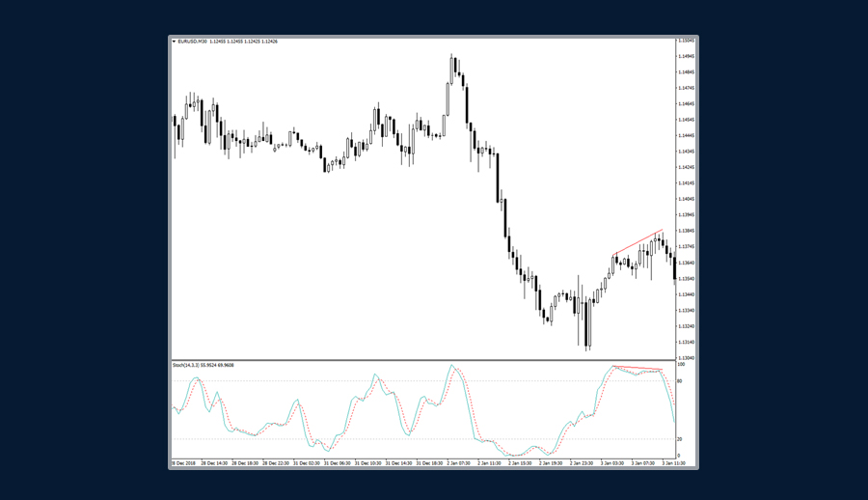The height and width of the screenshot is (500, 868).
Task: Click the 1.14445 price scale label
Action: pyautogui.click(x=687, y=136)
